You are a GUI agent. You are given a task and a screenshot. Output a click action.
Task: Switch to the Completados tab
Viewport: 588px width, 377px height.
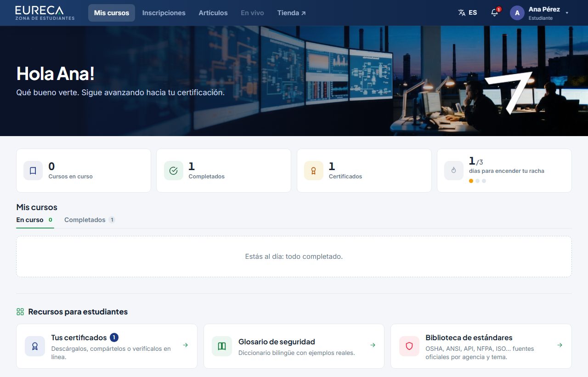point(90,220)
